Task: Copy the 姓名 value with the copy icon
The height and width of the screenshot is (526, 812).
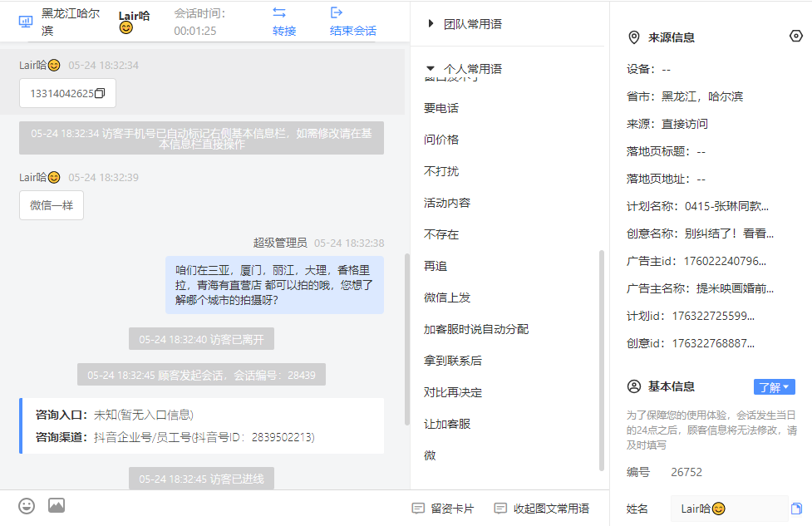Action: 796,509
